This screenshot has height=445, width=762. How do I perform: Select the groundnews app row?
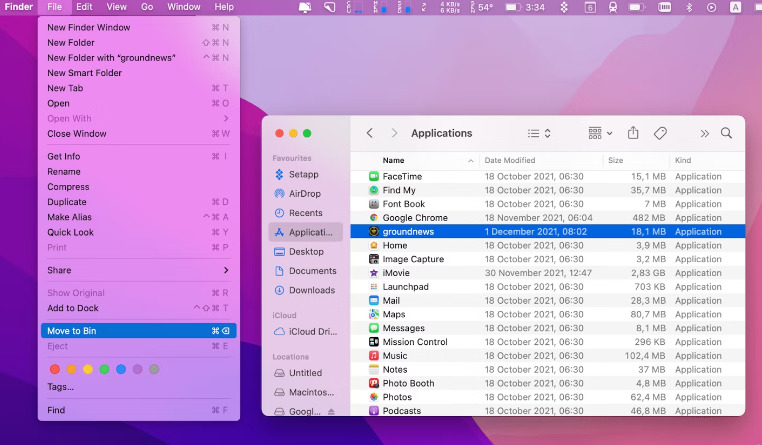pos(547,232)
